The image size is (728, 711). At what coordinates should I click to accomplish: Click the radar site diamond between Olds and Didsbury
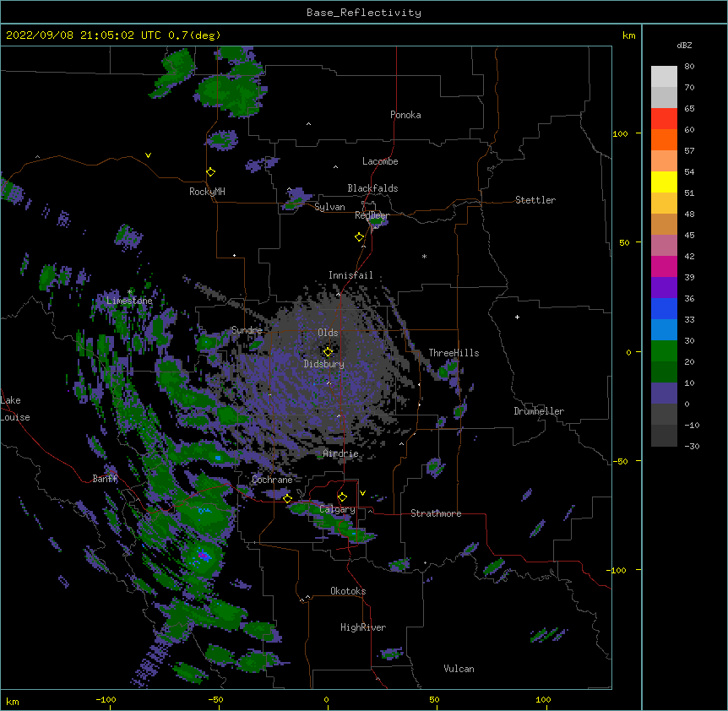(328, 352)
